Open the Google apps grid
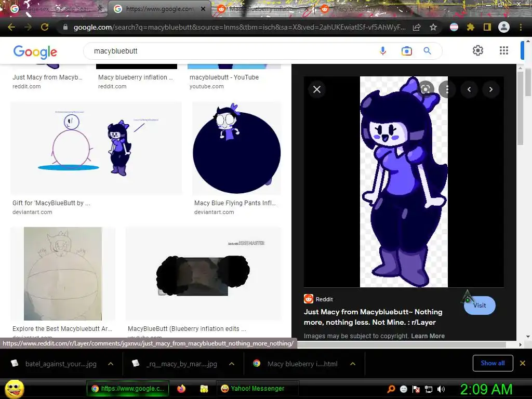The height and width of the screenshot is (399, 532). click(x=504, y=50)
